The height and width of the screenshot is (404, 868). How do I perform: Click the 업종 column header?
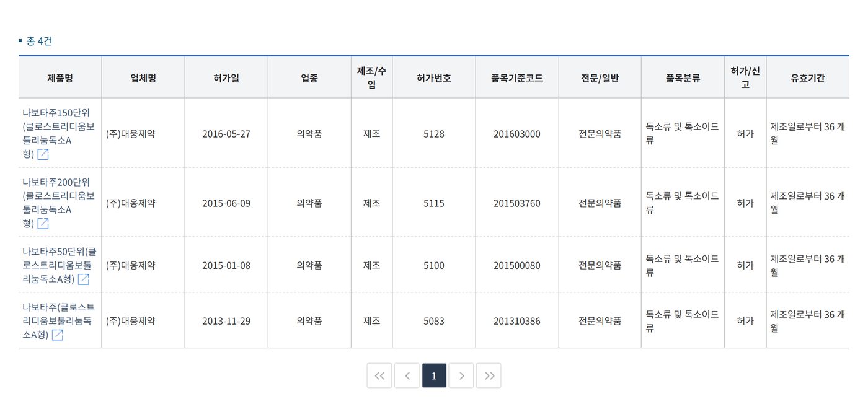(x=309, y=78)
